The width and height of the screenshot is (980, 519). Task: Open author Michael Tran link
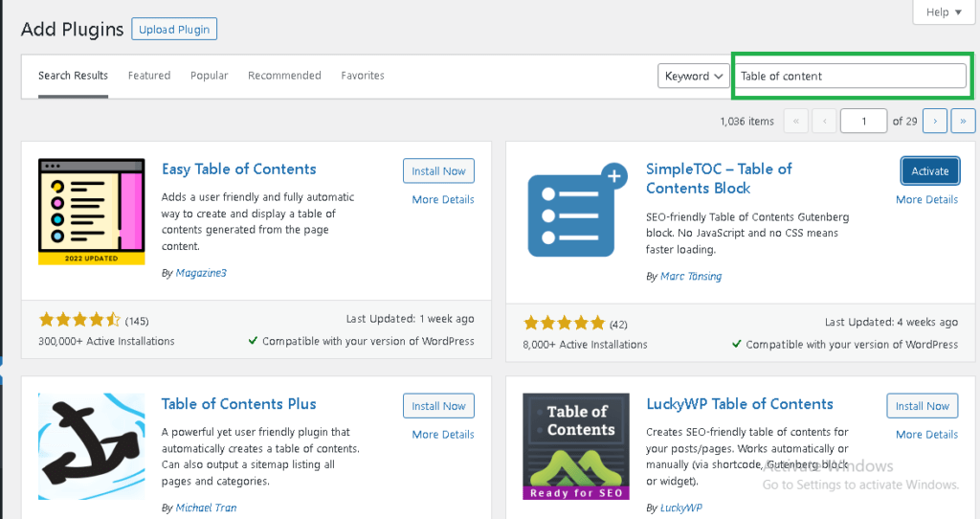click(x=206, y=508)
